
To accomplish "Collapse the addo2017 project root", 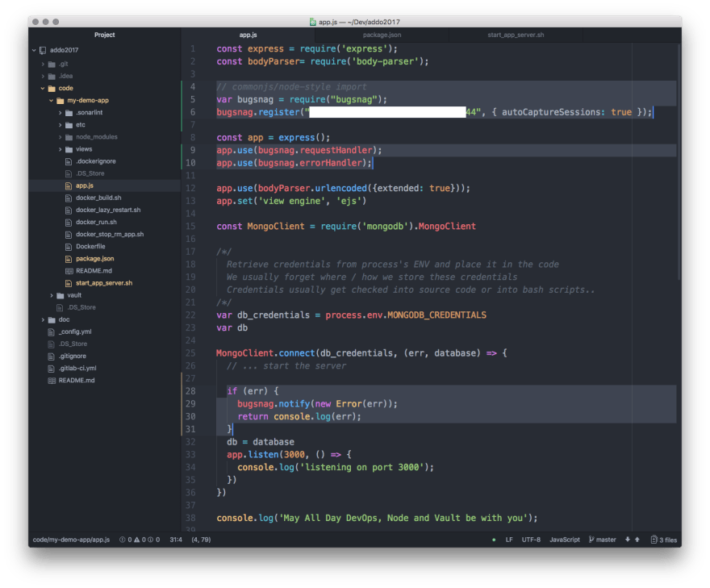I will pyautogui.click(x=34, y=50).
